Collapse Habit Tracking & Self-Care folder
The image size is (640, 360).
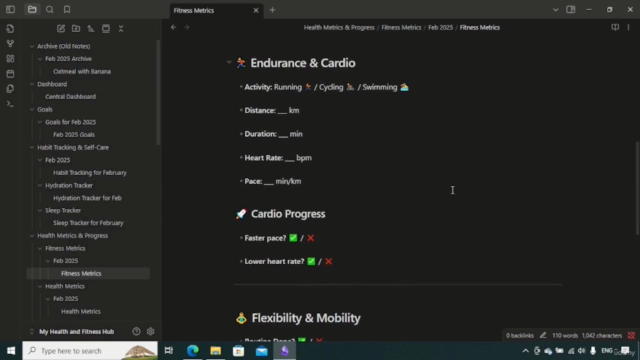pos(32,147)
